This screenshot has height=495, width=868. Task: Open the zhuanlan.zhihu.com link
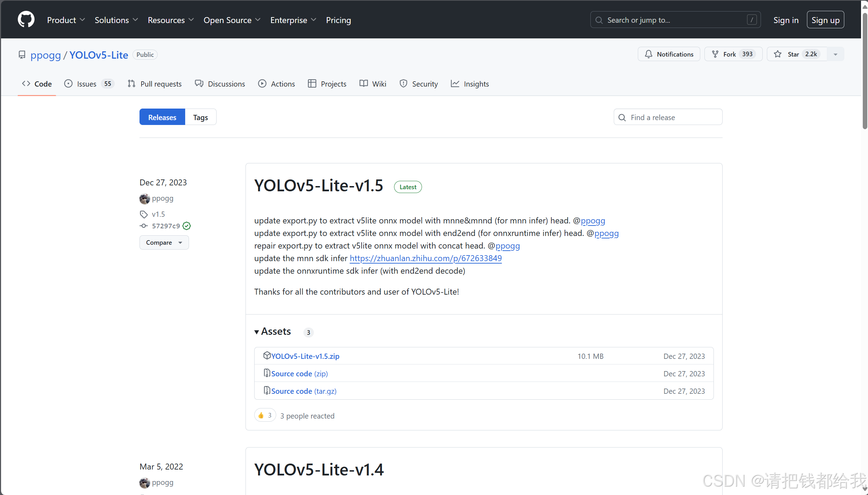coord(426,258)
